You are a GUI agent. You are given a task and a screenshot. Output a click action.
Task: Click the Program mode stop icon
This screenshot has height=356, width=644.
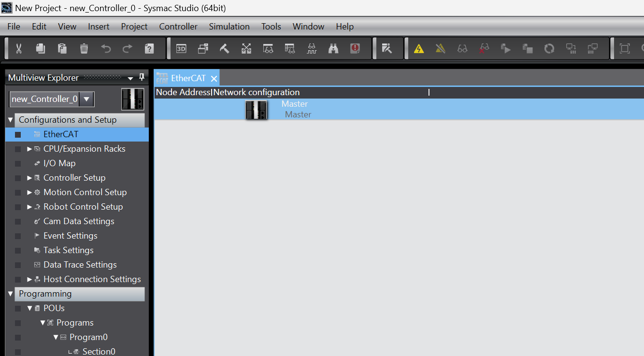[528, 48]
